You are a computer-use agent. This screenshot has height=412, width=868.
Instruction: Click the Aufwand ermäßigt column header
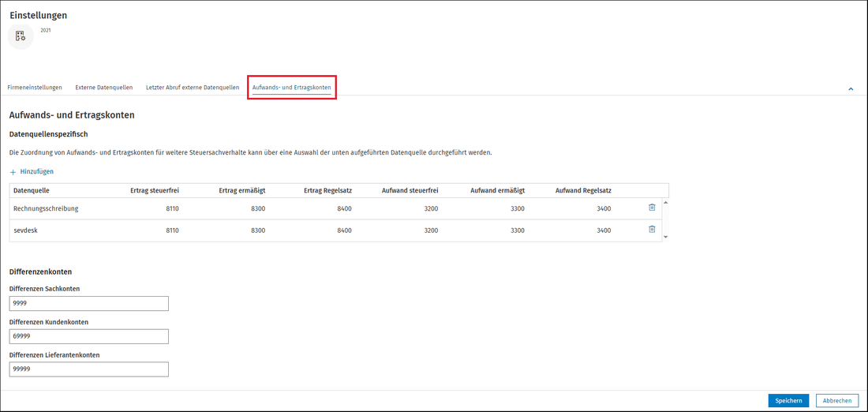(498, 190)
